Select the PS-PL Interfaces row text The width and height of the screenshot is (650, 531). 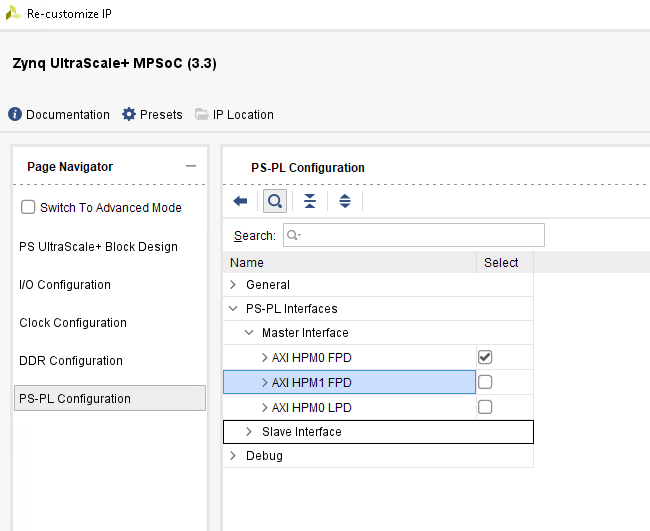(x=291, y=309)
